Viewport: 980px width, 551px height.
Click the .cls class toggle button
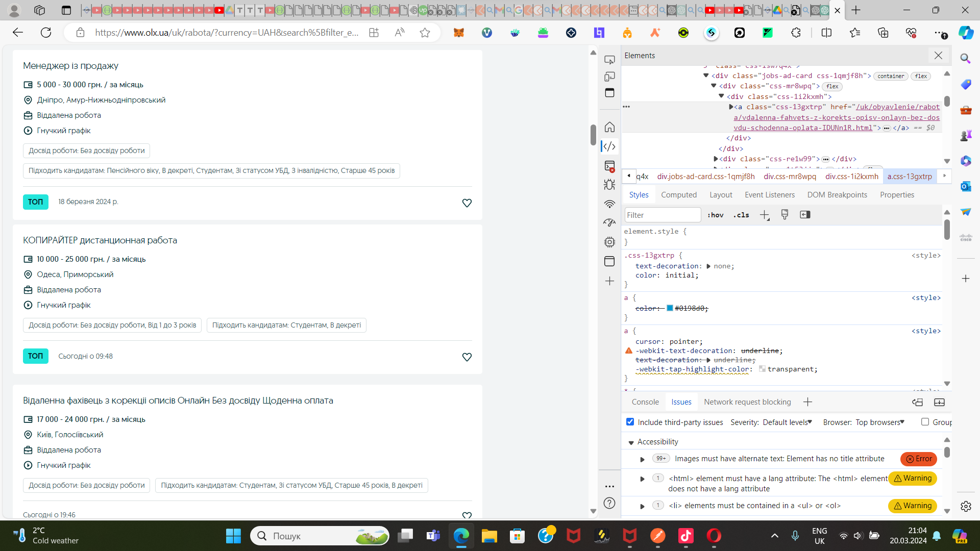pos(741,215)
